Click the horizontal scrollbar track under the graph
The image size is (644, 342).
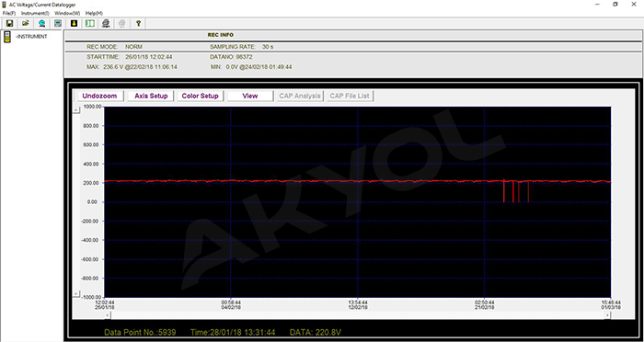(358, 314)
